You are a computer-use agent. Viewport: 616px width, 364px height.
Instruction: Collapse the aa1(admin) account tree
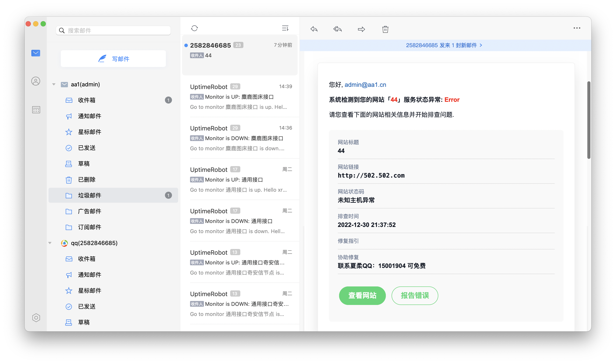point(54,84)
